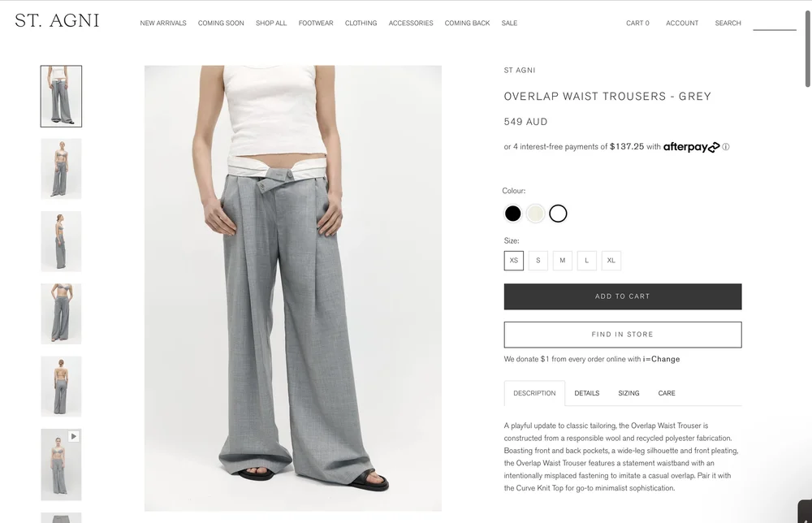Click the Afterpay logo
This screenshot has height=523, width=812.
tap(691, 147)
